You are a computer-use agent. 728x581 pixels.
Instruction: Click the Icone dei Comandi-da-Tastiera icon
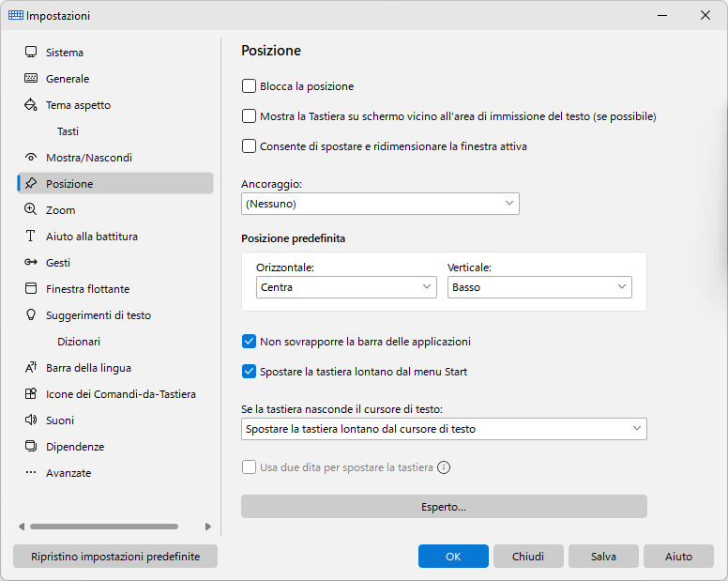click(x=31, y=394)
